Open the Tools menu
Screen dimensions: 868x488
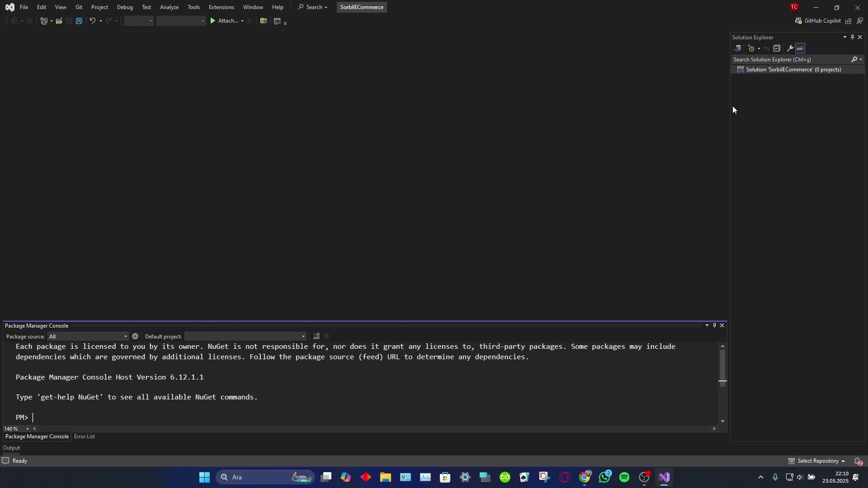click(x=193, y=7)
